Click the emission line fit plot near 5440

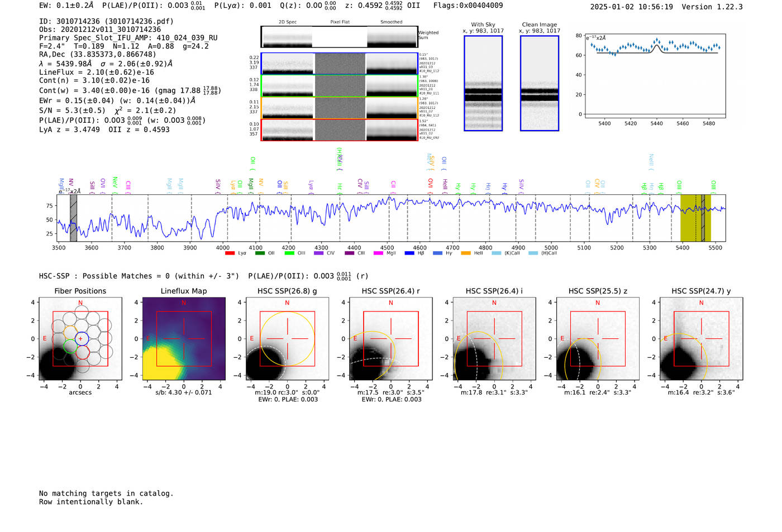click(655, 76)
